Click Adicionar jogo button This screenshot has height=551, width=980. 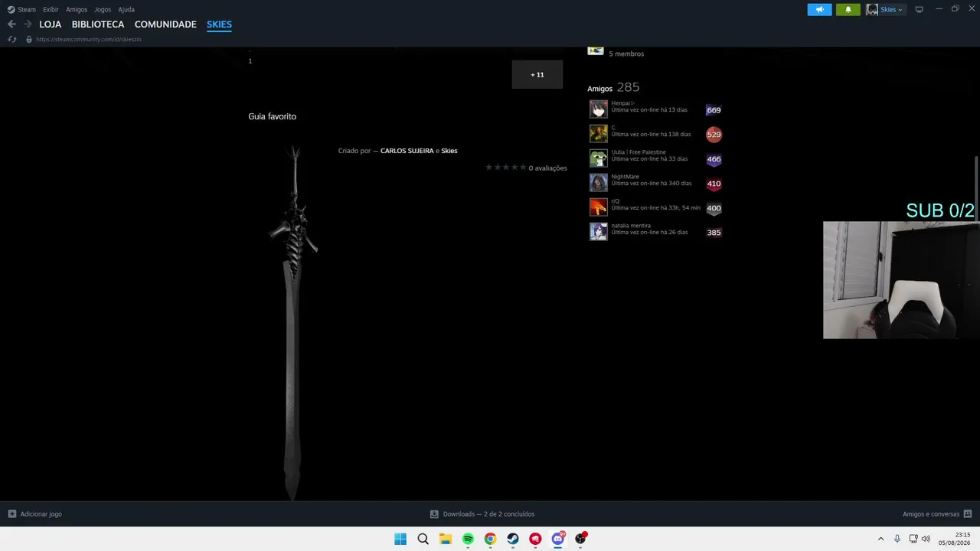pos(35,514)
